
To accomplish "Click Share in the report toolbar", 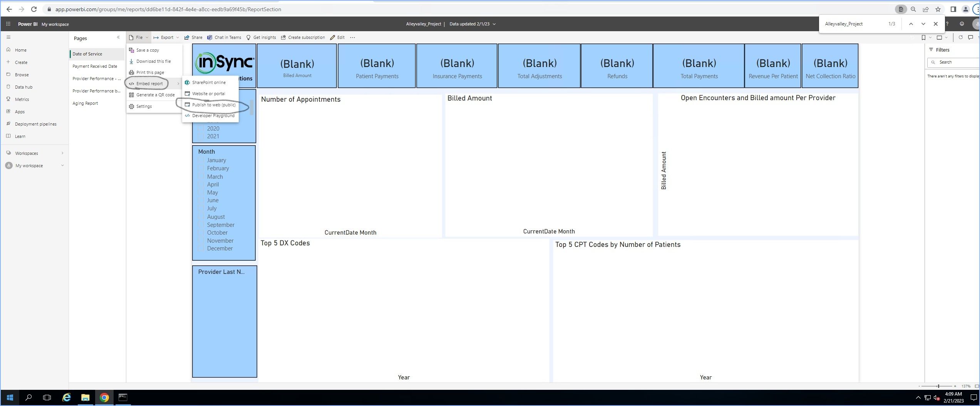I will coord(193,37).
